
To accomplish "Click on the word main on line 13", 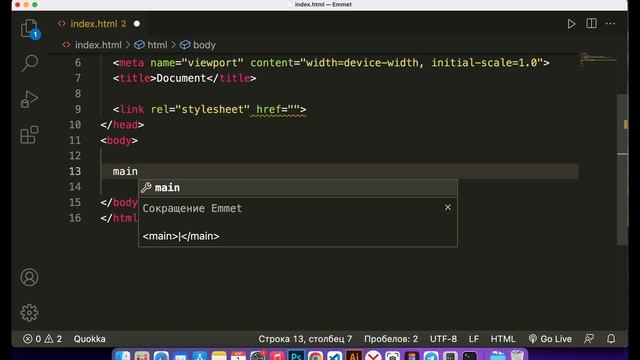I will click(x=125, y=171).
